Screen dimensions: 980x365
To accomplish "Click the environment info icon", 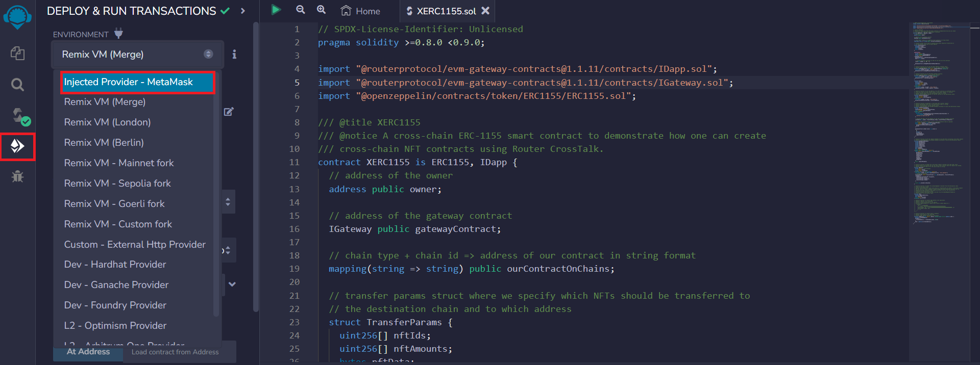I will (234, 54).
